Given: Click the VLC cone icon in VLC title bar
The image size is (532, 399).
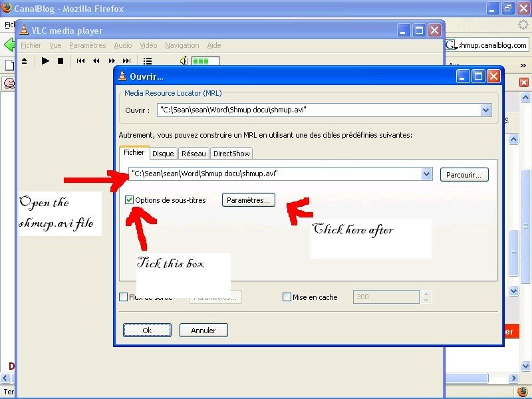Looking at the screenshot, I should (x=24, y=30).
